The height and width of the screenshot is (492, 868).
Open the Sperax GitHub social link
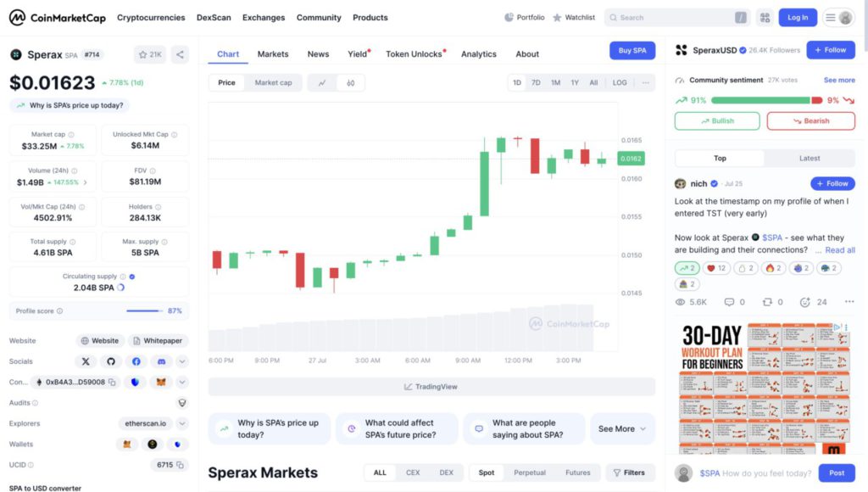coord(110,361)
